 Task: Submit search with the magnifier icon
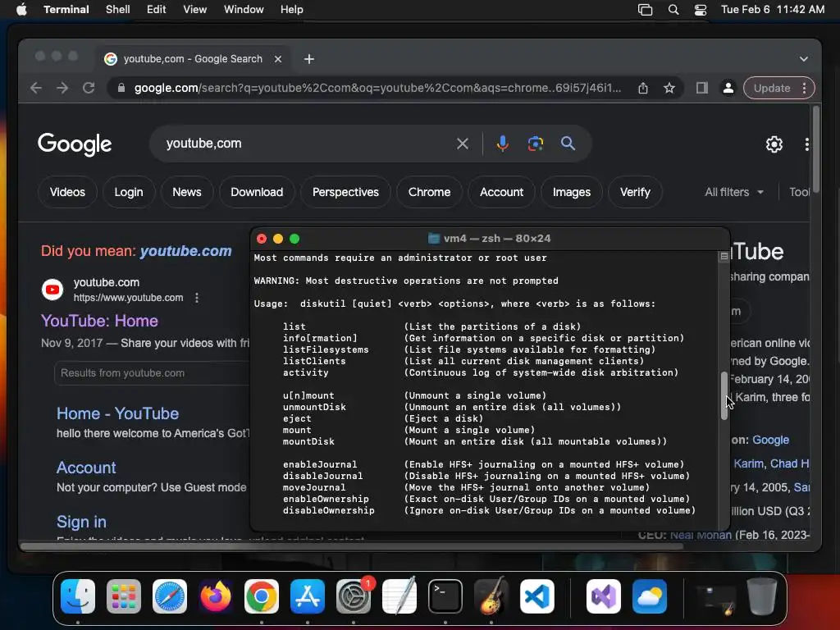pyautogui.click(x=568, y=144)
